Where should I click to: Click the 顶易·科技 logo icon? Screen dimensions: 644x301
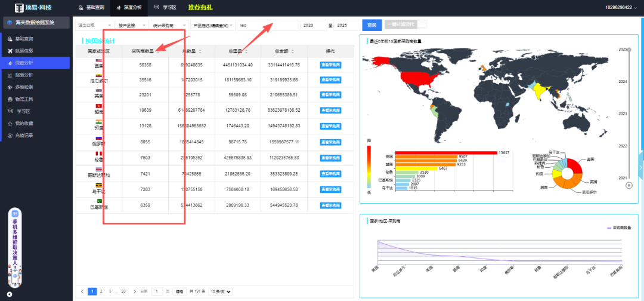[x=19, y=8]
